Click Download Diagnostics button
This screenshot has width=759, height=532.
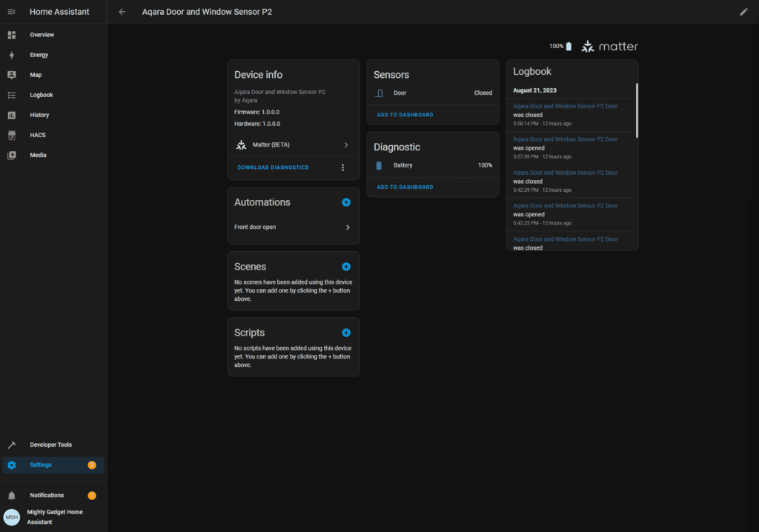[x=273, y=167]
